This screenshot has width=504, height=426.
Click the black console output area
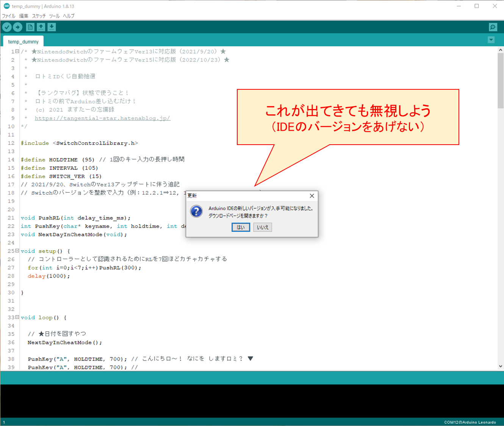point(252,401)
